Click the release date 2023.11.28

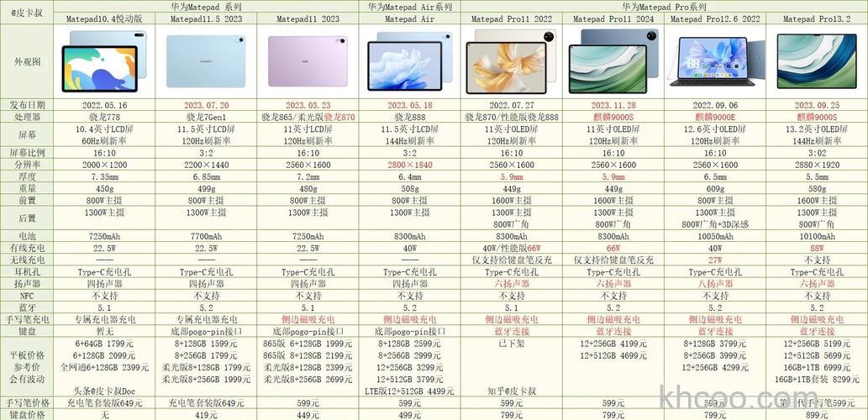613,105
